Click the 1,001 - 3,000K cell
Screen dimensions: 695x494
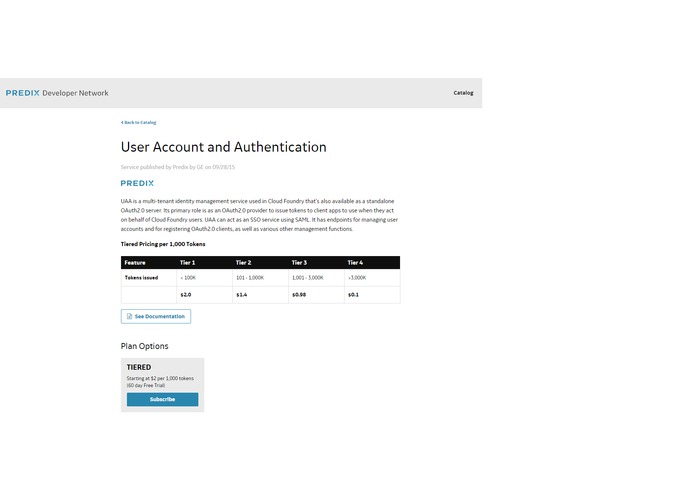316,278
